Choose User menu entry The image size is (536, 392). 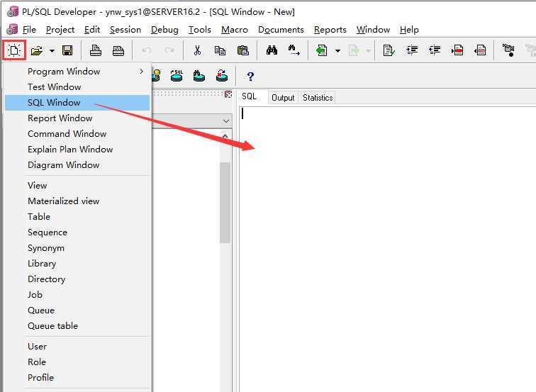coord(77,347)
